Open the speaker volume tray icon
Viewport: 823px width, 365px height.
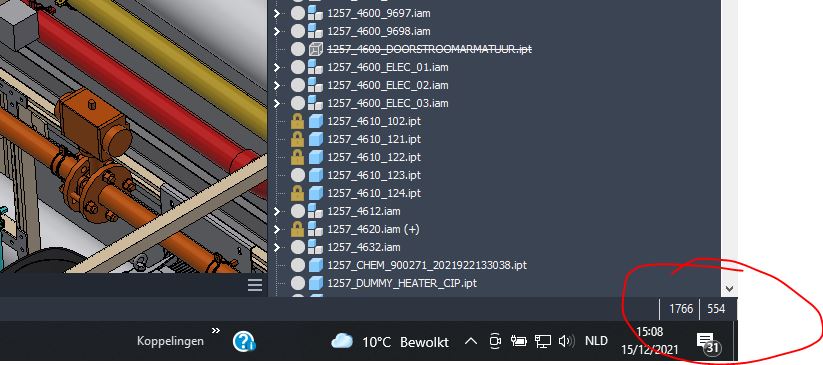pos(567,341)
